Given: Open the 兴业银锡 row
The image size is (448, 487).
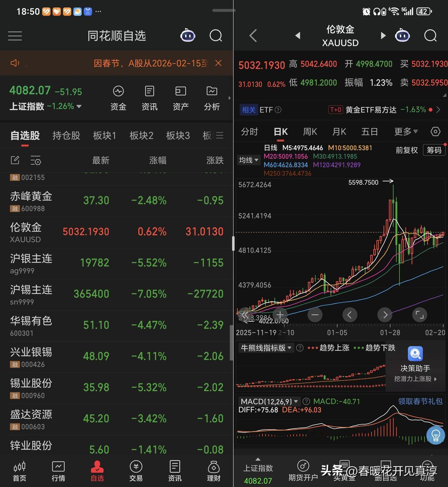Looking at the screenshot, I should 117,357.
